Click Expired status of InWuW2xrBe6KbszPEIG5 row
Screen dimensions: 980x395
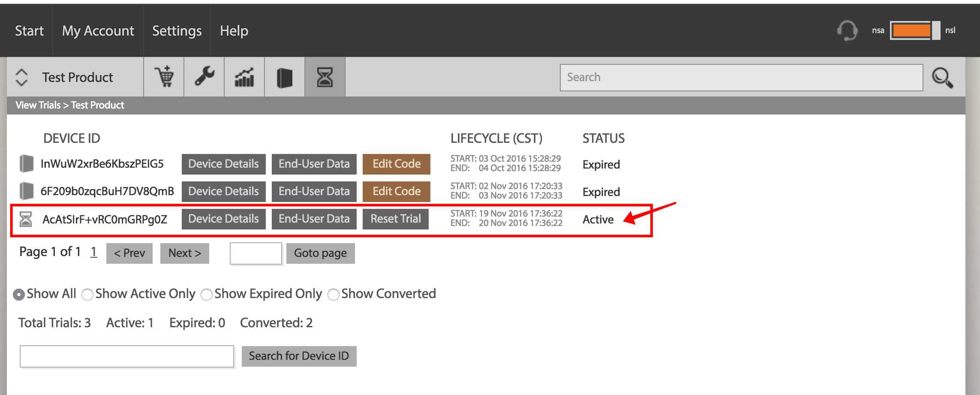(x=601, y=165)
